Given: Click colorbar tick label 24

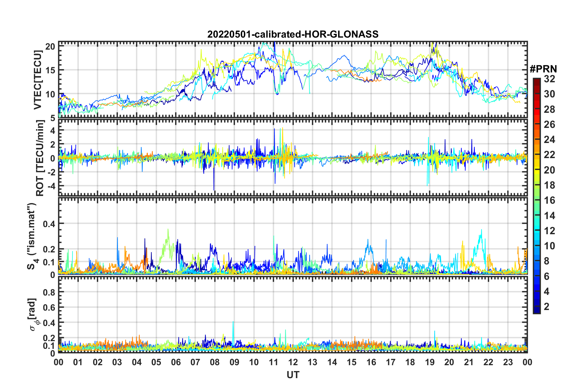Looking at the screenshot, I should [549, 140].
